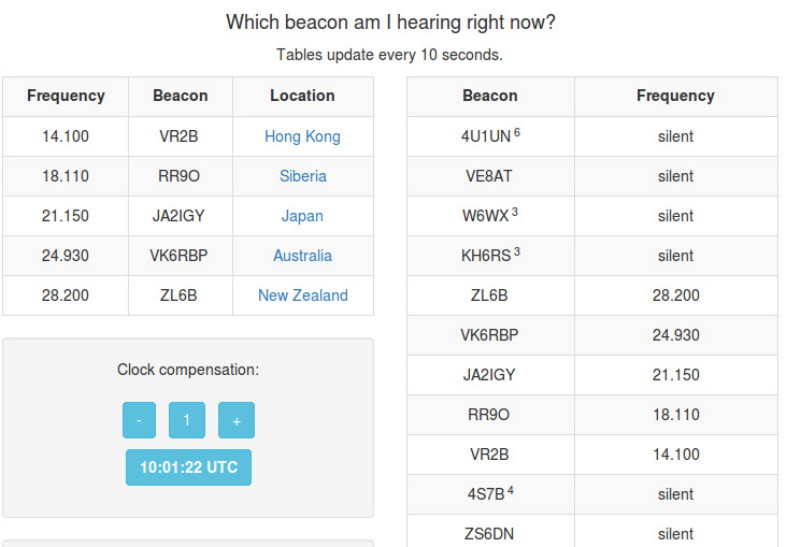Click the 10:01:22 UTC time button
Viewport: 800px width, 547px height.
pos(188,467)
